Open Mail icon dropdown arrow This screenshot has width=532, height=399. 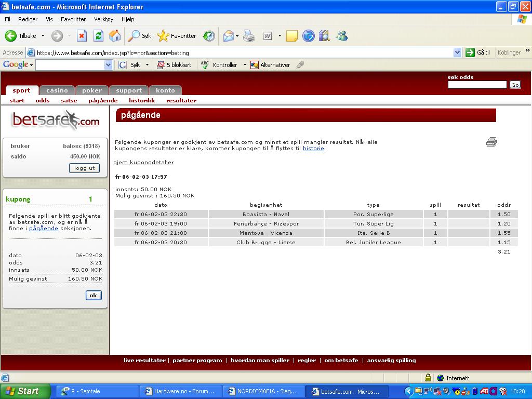pos(237,36)
